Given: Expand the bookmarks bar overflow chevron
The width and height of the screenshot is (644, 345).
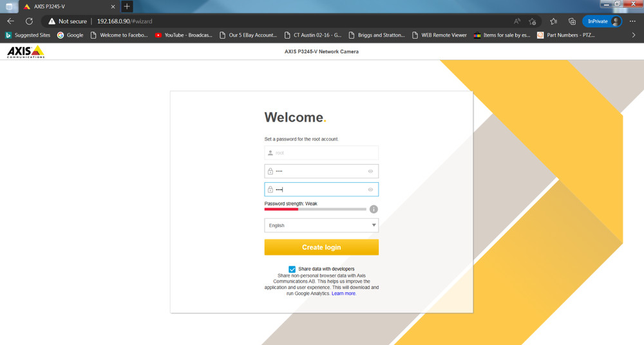Looking at the screenshot, I should [x=633, y=35].
